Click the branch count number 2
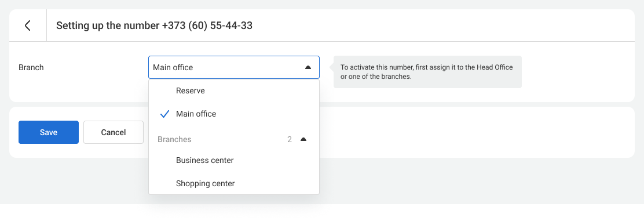 pyautogui.click(x=290, y=140)
